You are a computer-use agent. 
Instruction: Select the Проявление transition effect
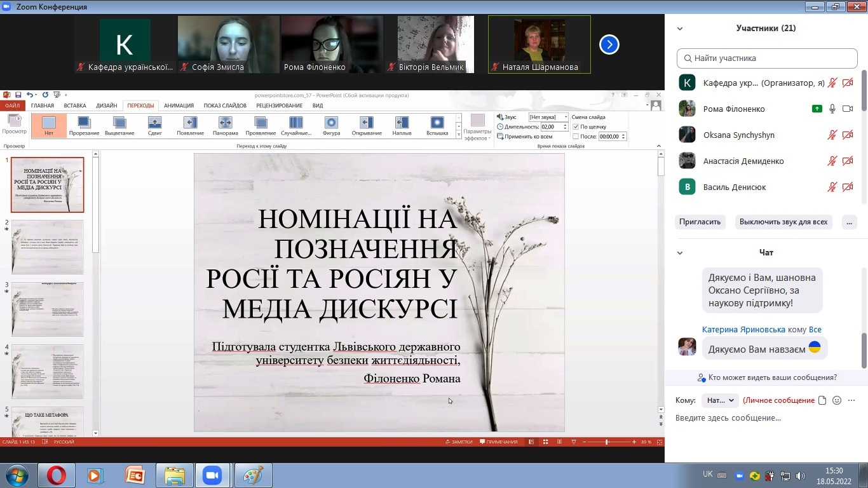coord(261,125)
